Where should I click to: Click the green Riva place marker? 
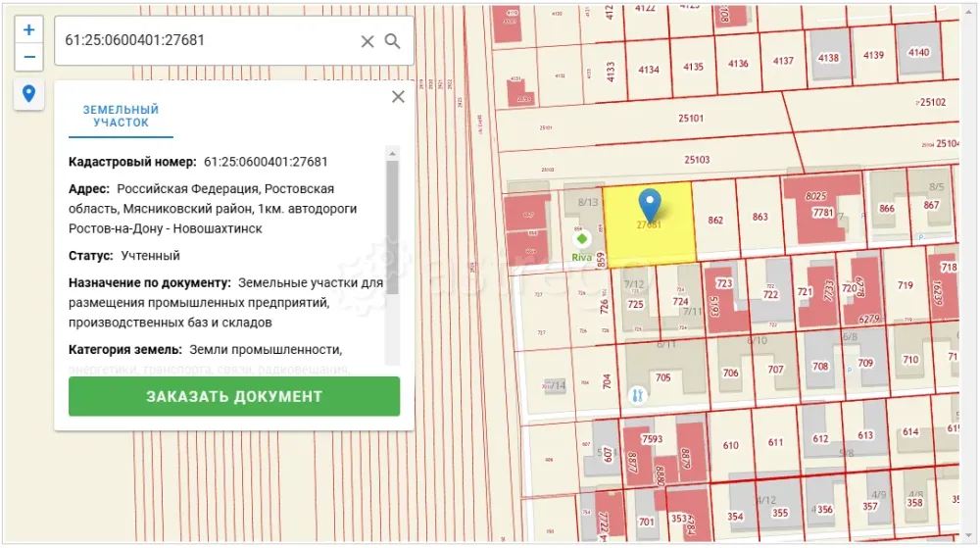(x=582, y=238)
